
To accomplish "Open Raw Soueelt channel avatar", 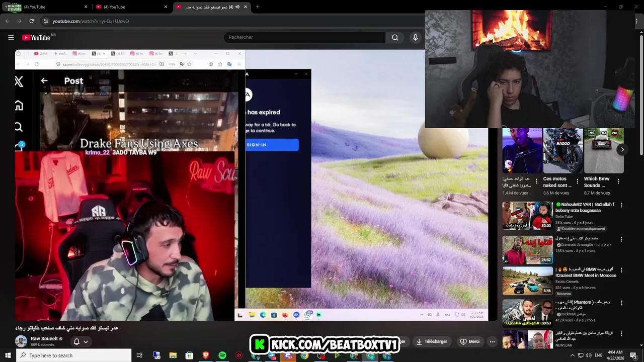I will point(21,341).
